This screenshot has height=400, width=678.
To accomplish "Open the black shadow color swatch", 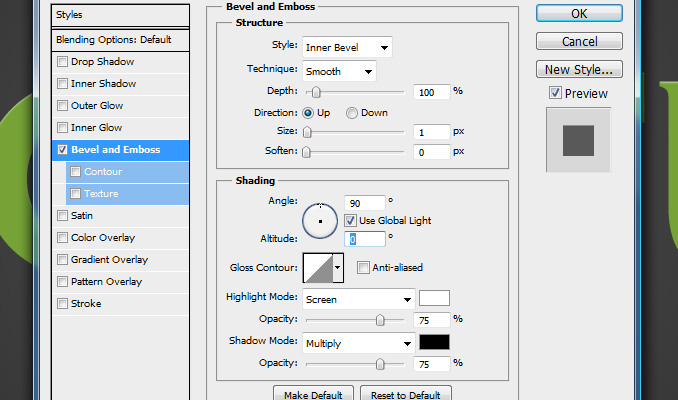I will (434, 342).
